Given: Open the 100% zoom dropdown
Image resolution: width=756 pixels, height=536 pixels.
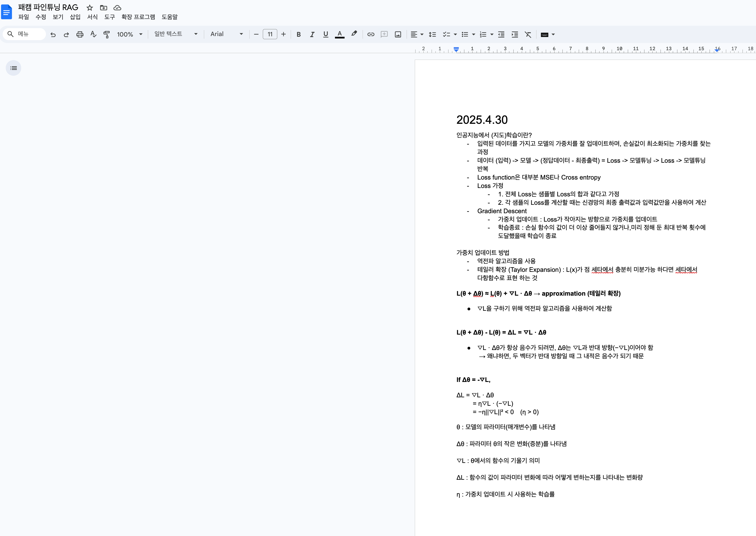Looking at the screenshot, I should pyautogui.click(x=129, y=34).
